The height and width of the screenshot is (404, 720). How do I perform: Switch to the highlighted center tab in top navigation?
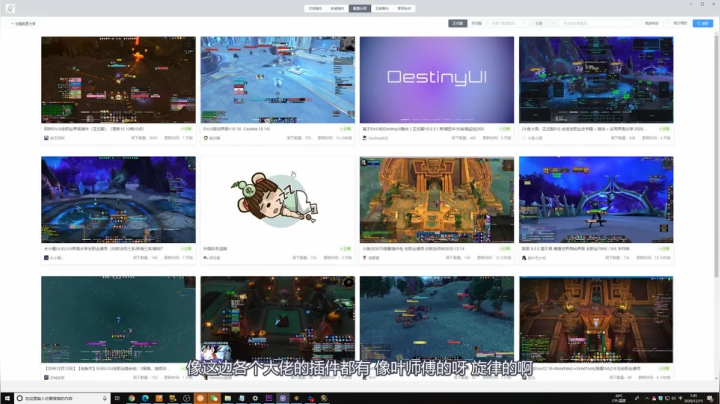(360, 8)
